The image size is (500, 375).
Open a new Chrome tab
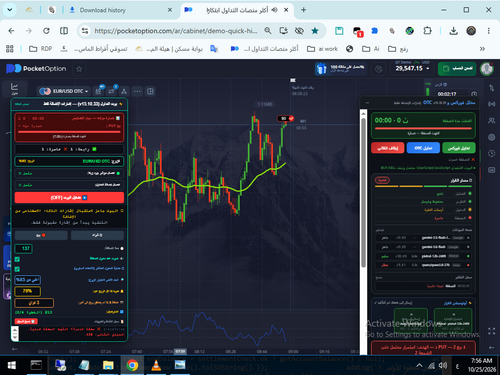point(303,10)
